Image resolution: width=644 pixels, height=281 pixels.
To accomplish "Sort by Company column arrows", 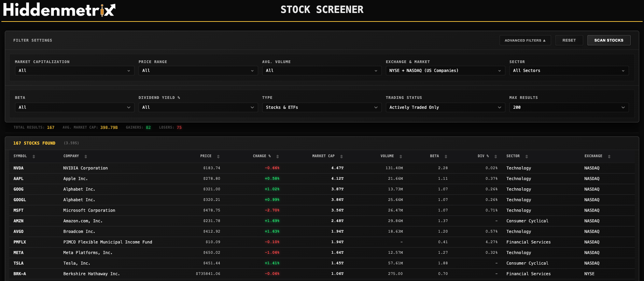I will coord(86,157).
